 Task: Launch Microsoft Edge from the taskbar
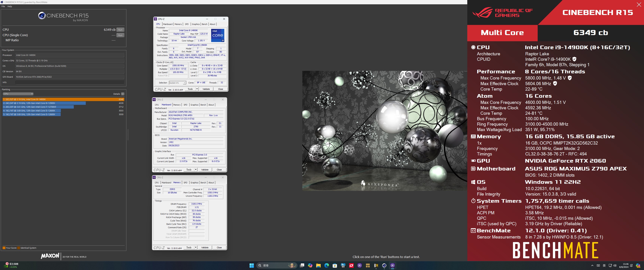(x=326, y=265)
